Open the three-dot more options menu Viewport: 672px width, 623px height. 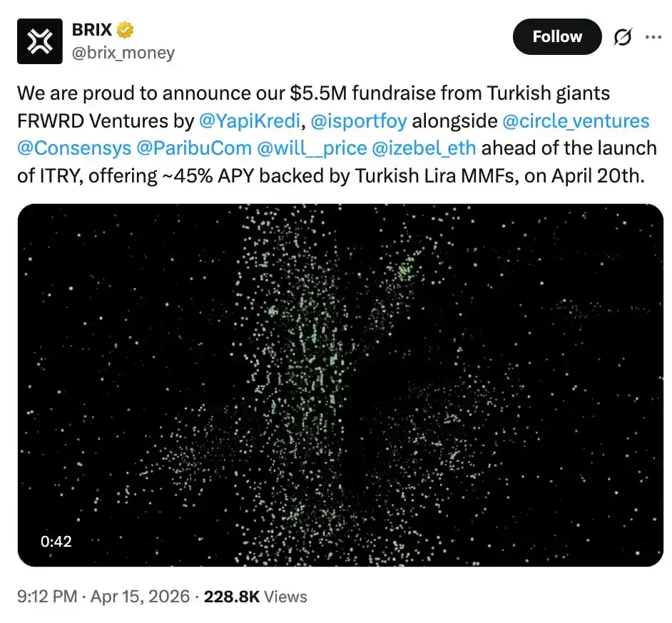653,37
